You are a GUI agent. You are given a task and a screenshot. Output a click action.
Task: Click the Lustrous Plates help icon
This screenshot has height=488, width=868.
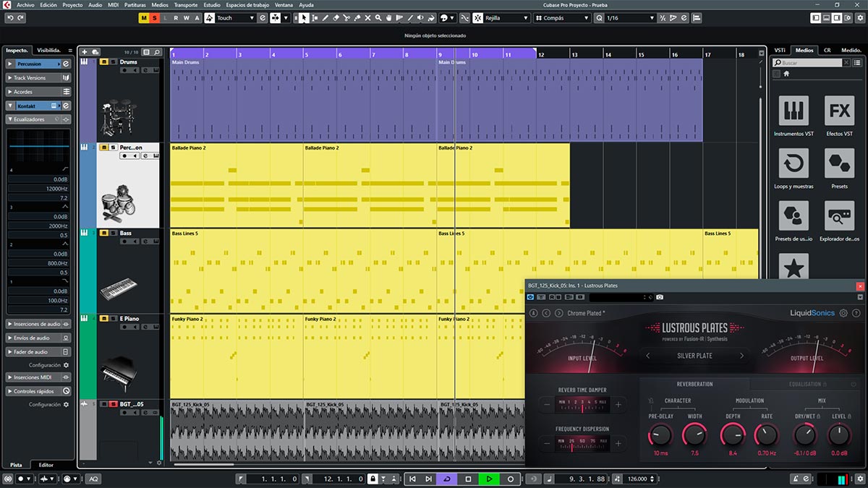coord(856,313)
